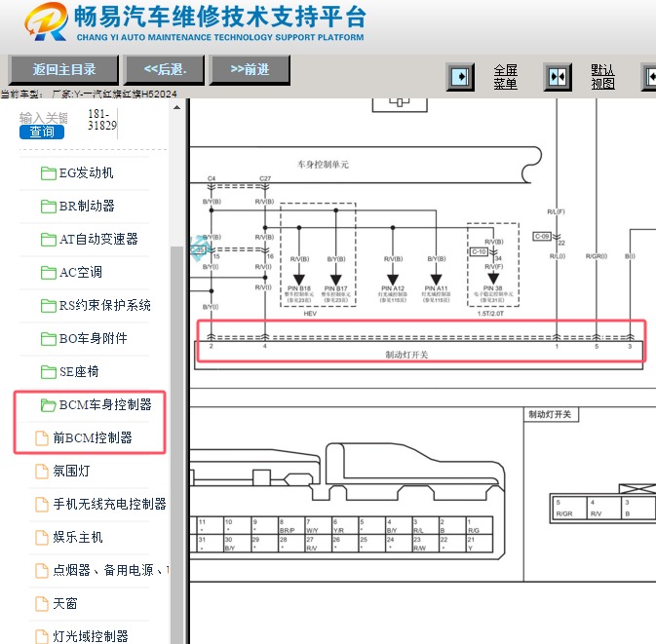Click the PIN B17 arrow terminal
Image resolution: width=656 pixels, height=644 pixels.
click(x=336, y=280)
